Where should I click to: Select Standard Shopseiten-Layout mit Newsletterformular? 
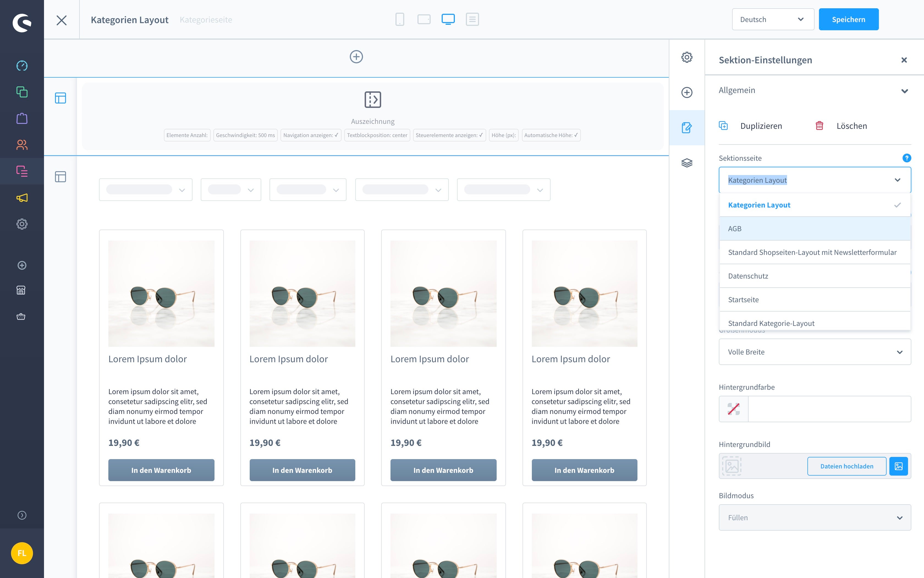click(x=815, y=252)
